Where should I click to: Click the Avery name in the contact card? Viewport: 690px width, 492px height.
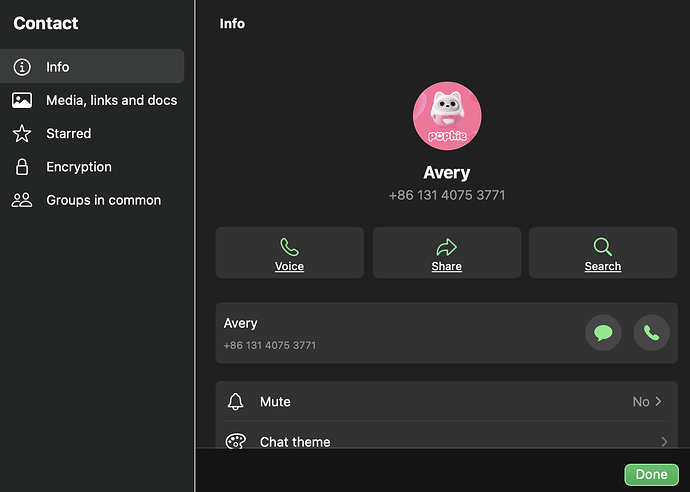tap(240, 323)
